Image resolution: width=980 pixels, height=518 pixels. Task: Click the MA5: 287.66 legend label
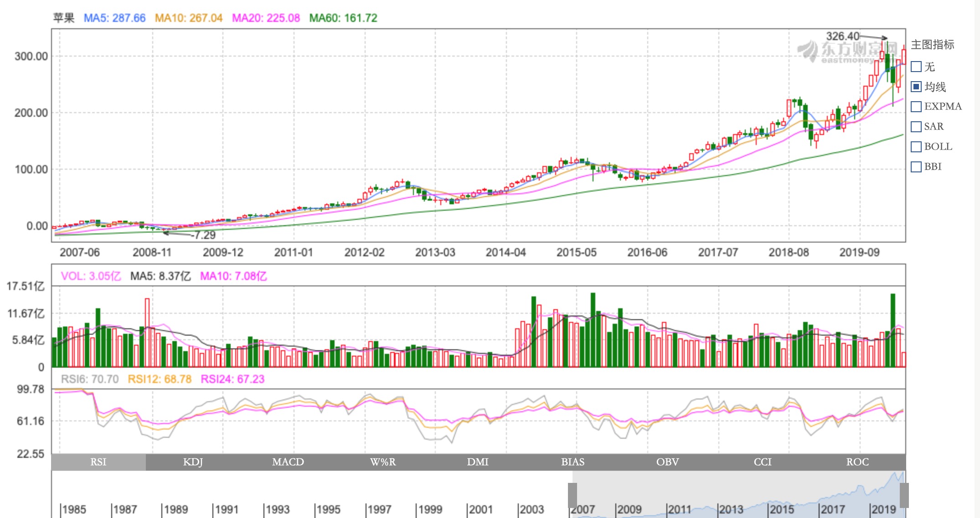pos(114,18)
